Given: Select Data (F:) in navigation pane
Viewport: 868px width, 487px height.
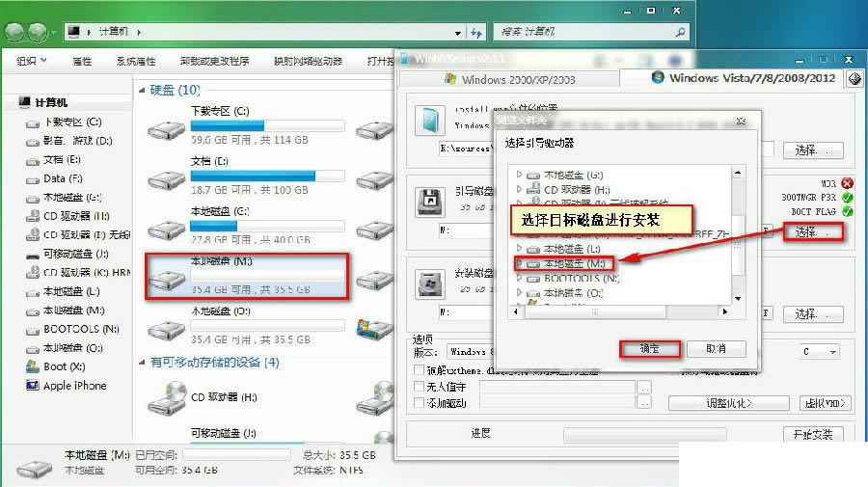Looking at the screenshot, I should pos(63,178).
